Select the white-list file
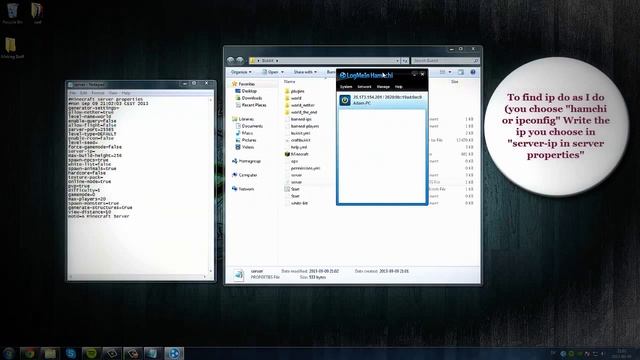The height and width of the screenshot is (360, 640). pyautogui.click(x=296, y=203)
